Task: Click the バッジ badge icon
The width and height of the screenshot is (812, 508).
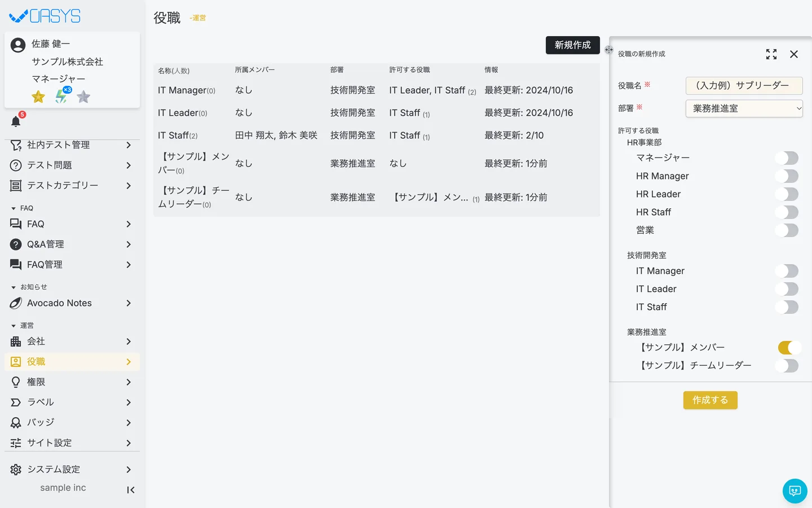Action: tap(16, 423)
